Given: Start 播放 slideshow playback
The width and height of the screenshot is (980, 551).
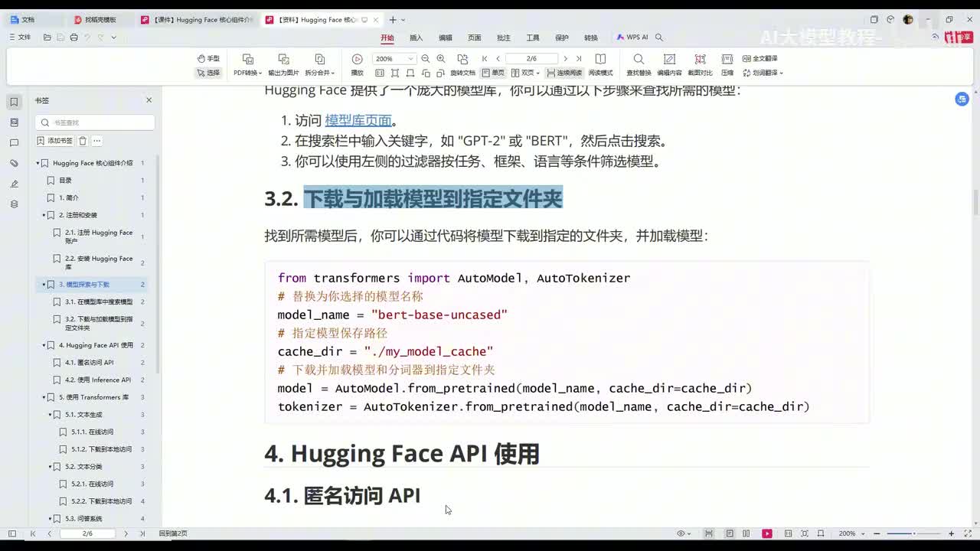Looking at the screenshot, I should pos(357,65).
